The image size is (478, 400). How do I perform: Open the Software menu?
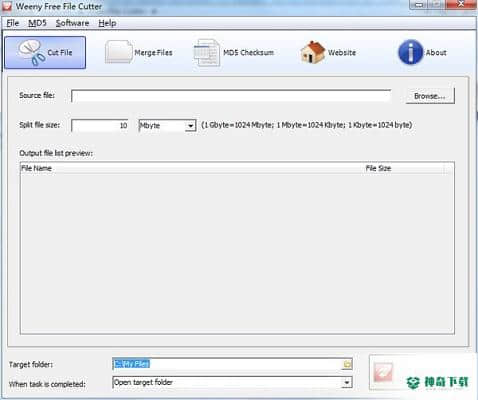(72, 23)
